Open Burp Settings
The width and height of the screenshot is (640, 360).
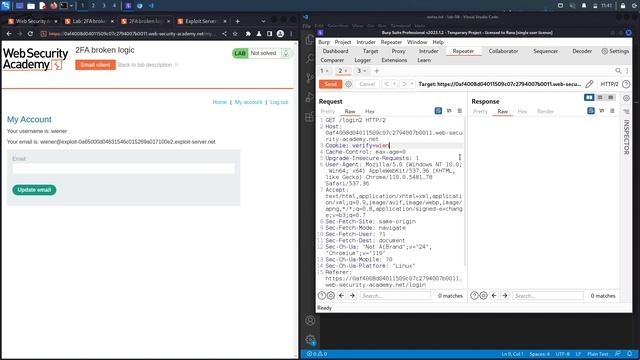click(x=615, y=51)
